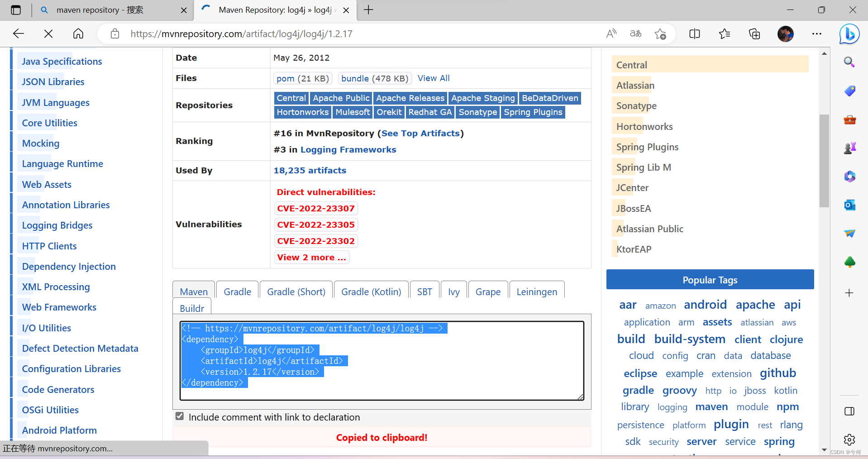The image size is (868, 459).
Task: Switch to the Gradle snippet tab
Action: [237, 292]
